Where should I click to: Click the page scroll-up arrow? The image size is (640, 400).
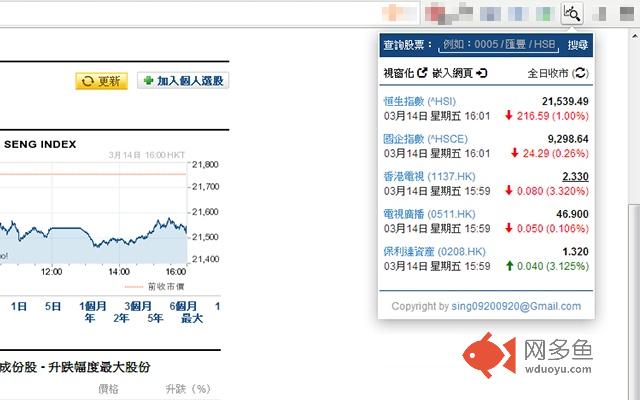(635, 36)
